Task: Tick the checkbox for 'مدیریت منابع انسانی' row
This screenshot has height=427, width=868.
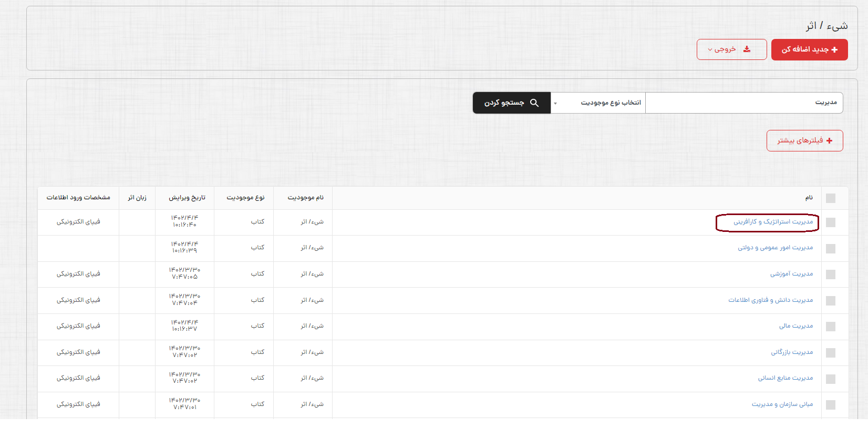Action: 831,379
